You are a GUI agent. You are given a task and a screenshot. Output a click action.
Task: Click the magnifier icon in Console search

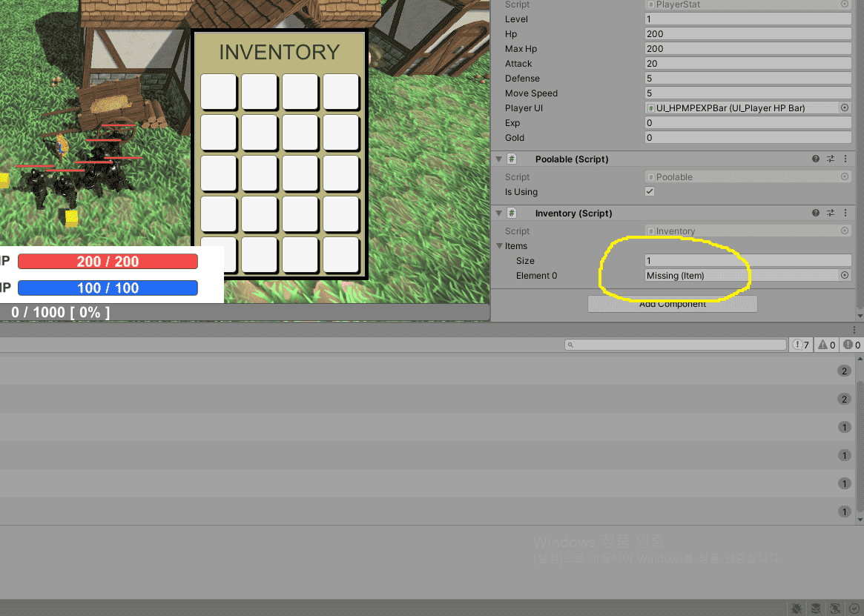point(571,345)
